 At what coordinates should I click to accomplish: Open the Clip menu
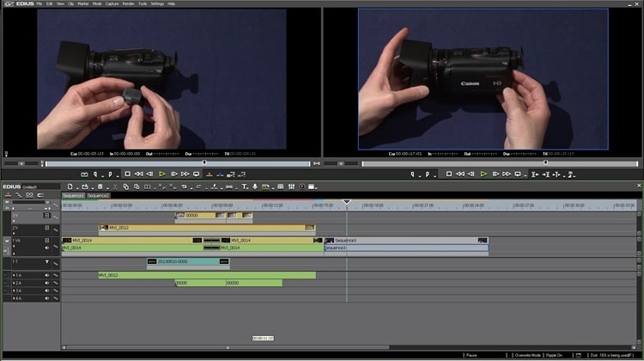click(x=70, y=3)
